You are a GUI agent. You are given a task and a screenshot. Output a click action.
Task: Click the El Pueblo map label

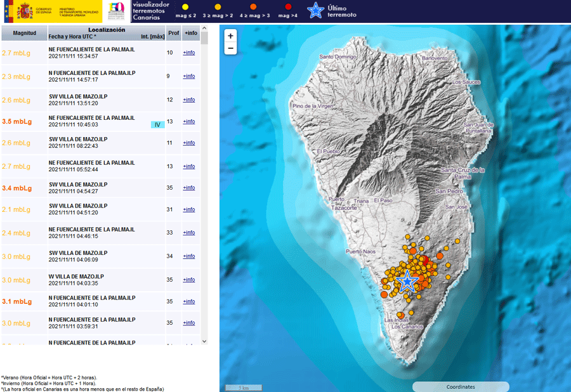[x=328, y=151]
